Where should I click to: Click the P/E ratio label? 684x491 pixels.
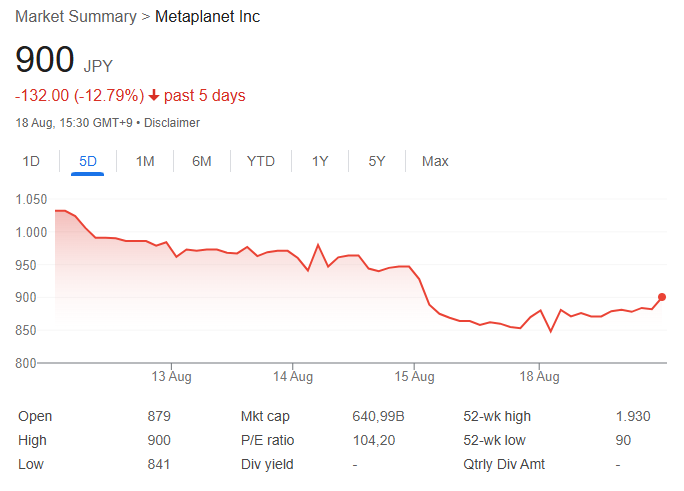268,440
